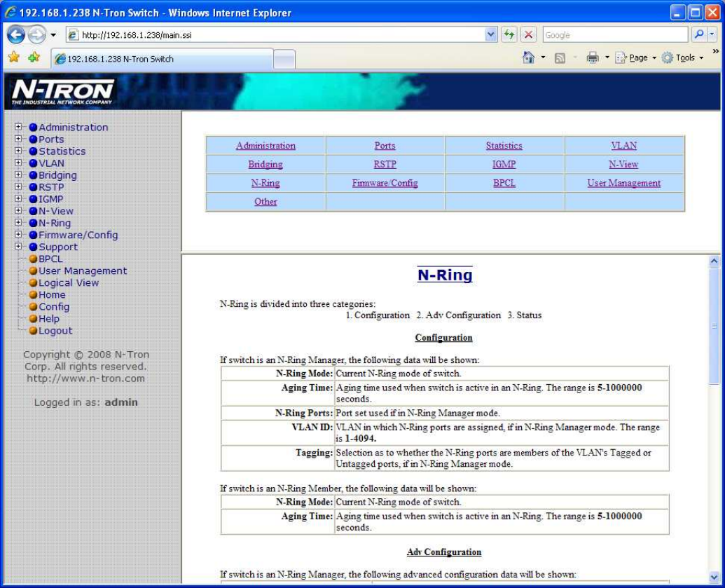The height and width of the screenshot is (588, 725).
Task: Click the search magnifier icon
Action: click(x=700, y=35)
